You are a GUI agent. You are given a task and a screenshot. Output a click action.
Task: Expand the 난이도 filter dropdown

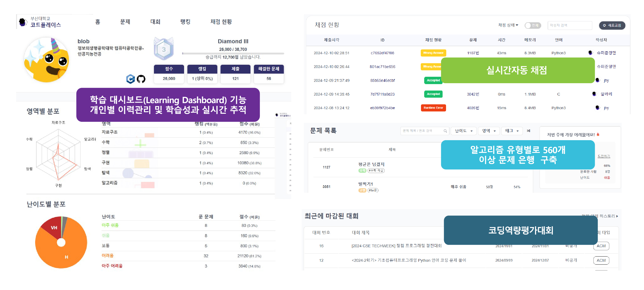[x=463, y=131]
